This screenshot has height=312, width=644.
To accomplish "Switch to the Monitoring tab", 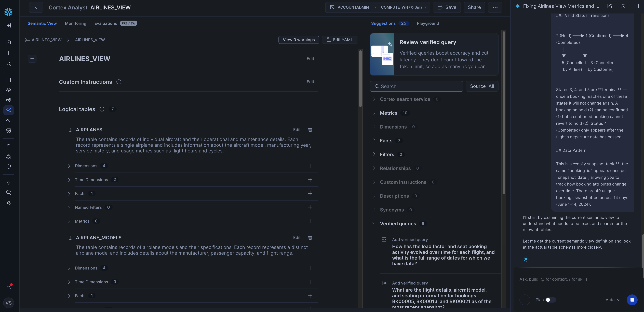I will pos(75,23).
